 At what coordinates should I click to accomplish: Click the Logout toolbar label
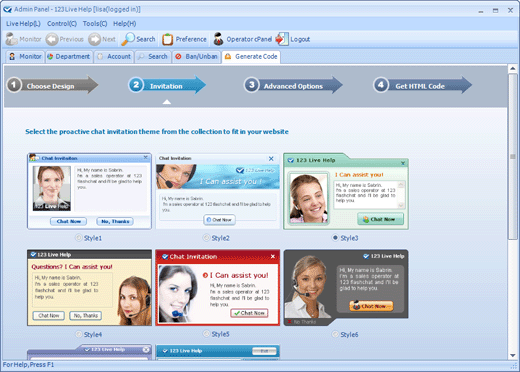coord(300,39)
